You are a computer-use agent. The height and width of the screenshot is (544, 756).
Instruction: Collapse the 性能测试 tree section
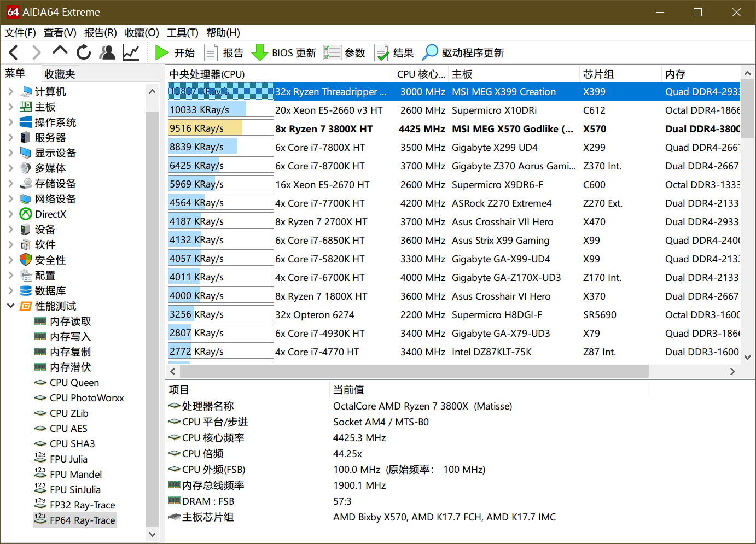pyautogui.click(x=11, y=306)
